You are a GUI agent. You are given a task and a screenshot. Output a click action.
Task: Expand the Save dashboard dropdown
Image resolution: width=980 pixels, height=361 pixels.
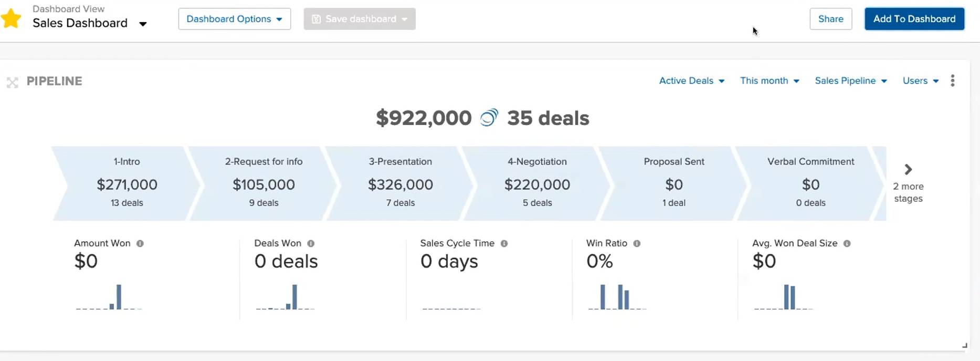click(x=404, y=19)
